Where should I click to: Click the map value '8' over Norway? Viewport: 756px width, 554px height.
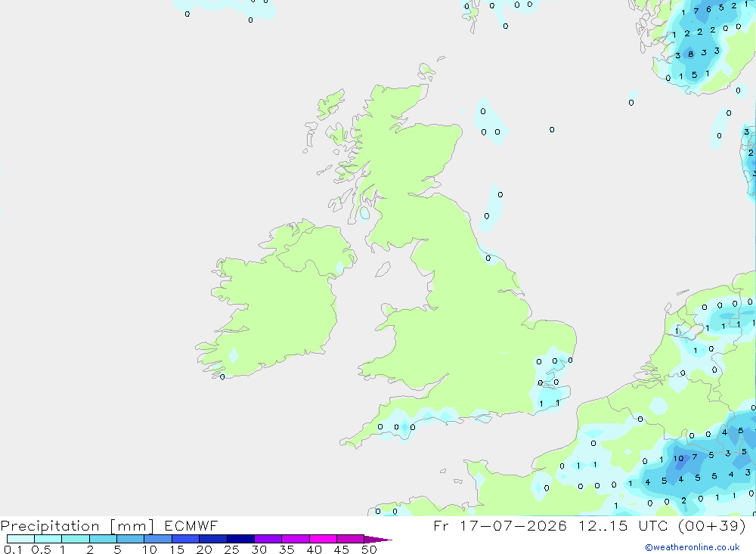(x=690, y=54)
